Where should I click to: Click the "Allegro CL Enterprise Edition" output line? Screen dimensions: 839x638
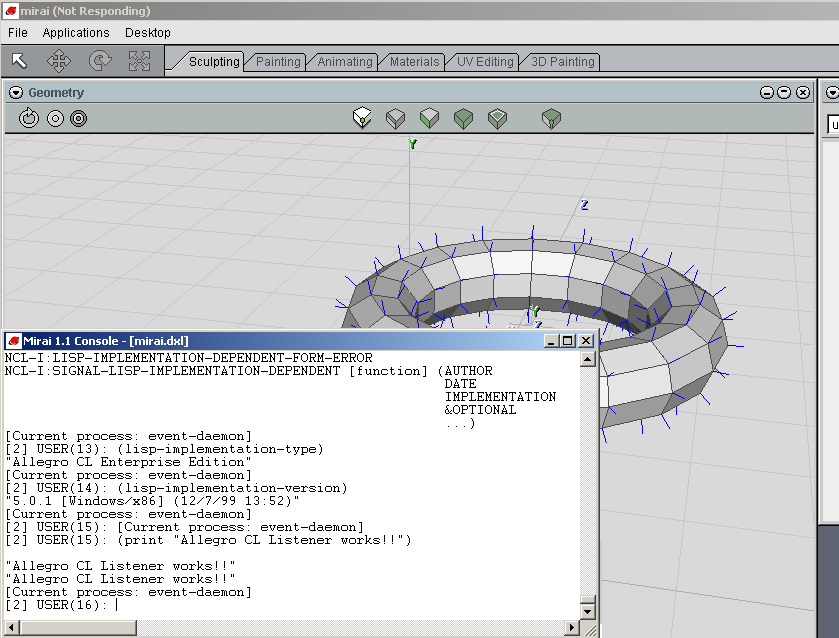(128, 462)
